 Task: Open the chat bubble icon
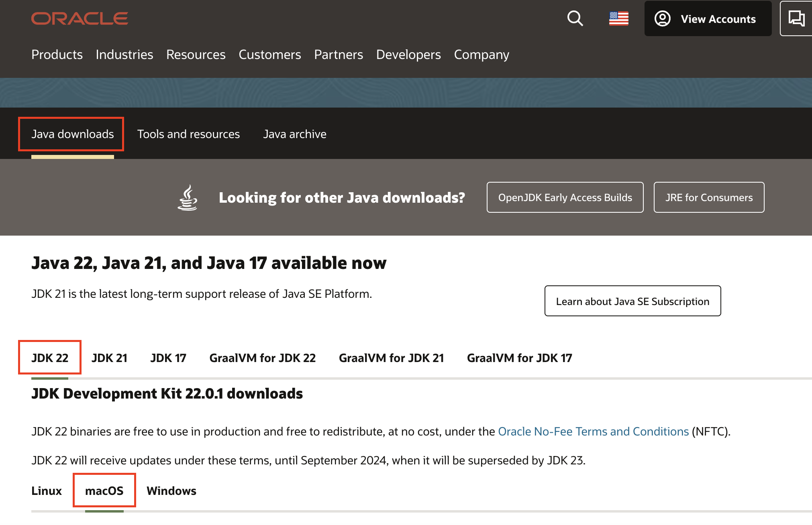pos(796,18)
